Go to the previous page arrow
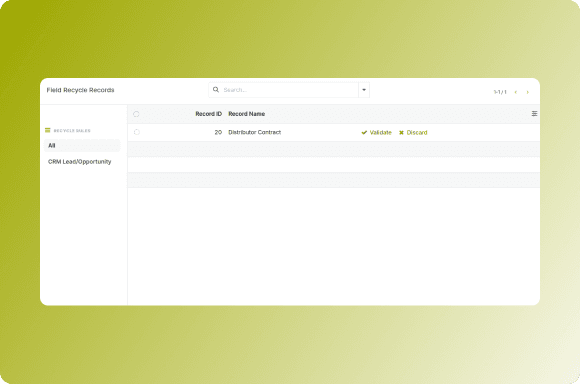The height and width of the screenshot is (384, 580). click(x=516, y=92)
